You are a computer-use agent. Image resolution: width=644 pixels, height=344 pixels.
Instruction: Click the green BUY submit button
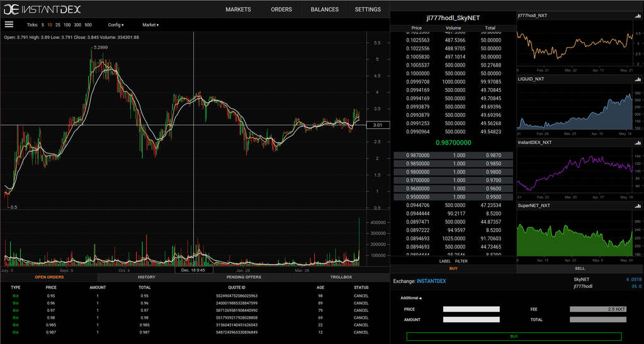coord(514,336)
